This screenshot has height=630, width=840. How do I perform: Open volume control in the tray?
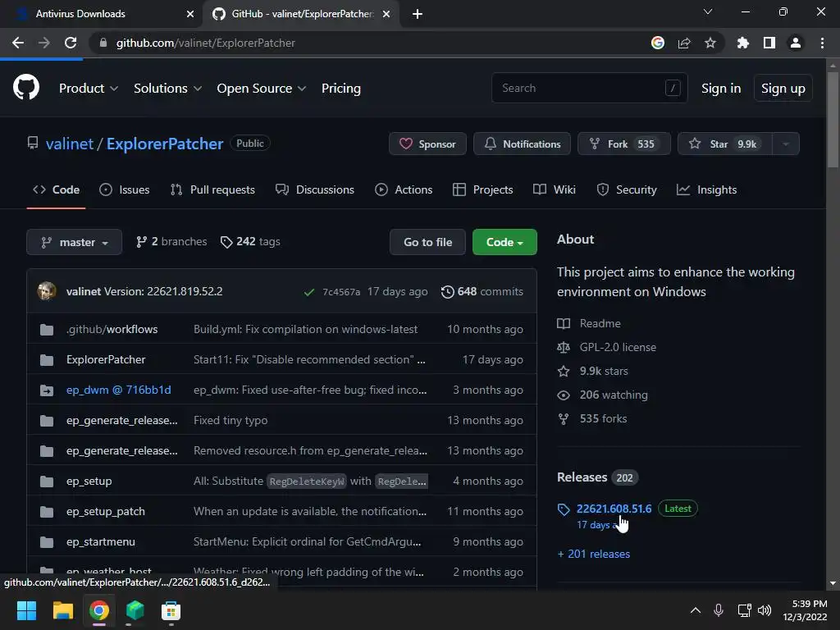[x=765, y=610]
